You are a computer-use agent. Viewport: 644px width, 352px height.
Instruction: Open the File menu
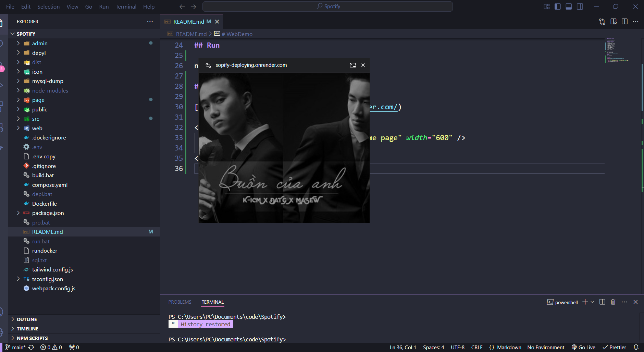(10, 7)
